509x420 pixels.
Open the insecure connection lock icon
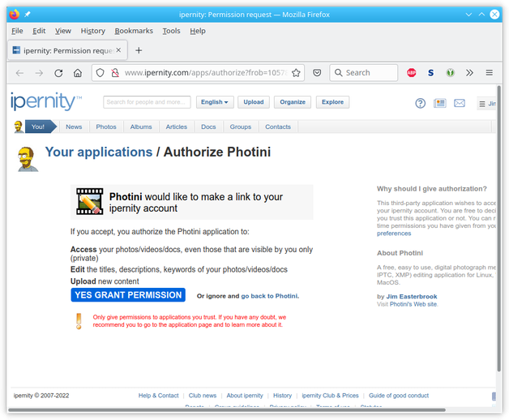pyautogui.click(x=115, y=73)
